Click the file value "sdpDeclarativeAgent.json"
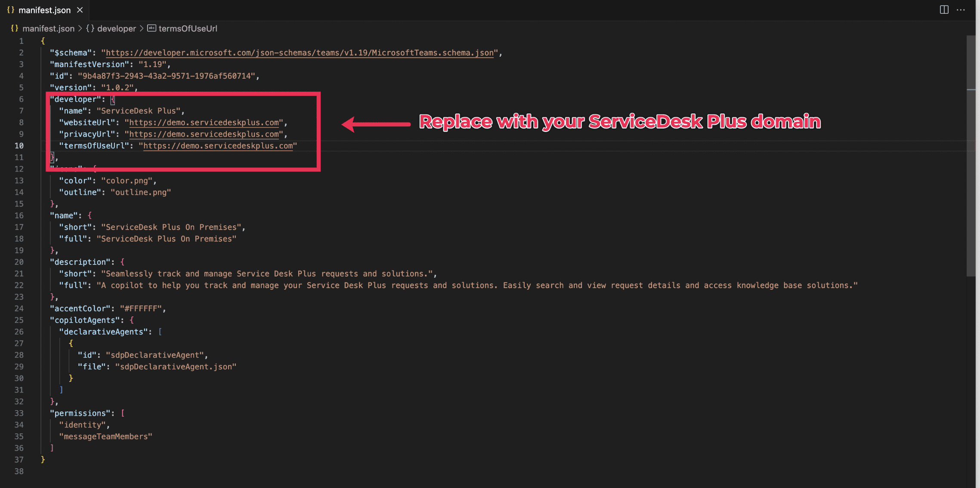 [x=176, y=367]
